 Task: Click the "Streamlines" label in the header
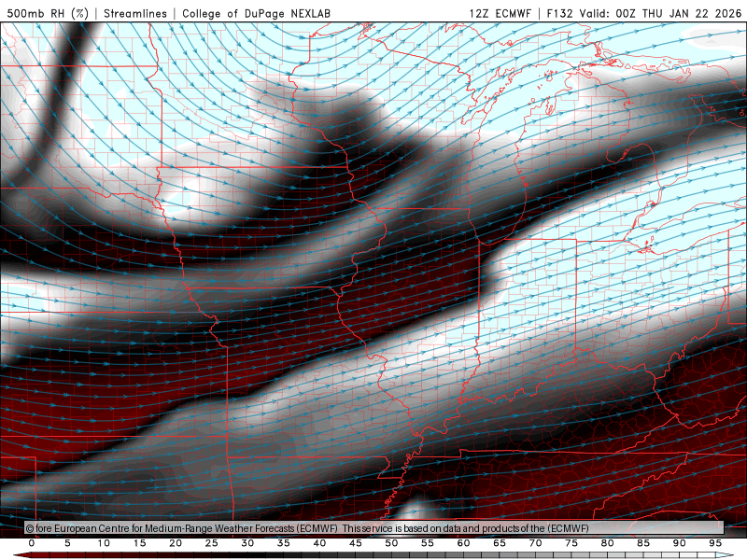pyautogui.click(x=135, y=13)
